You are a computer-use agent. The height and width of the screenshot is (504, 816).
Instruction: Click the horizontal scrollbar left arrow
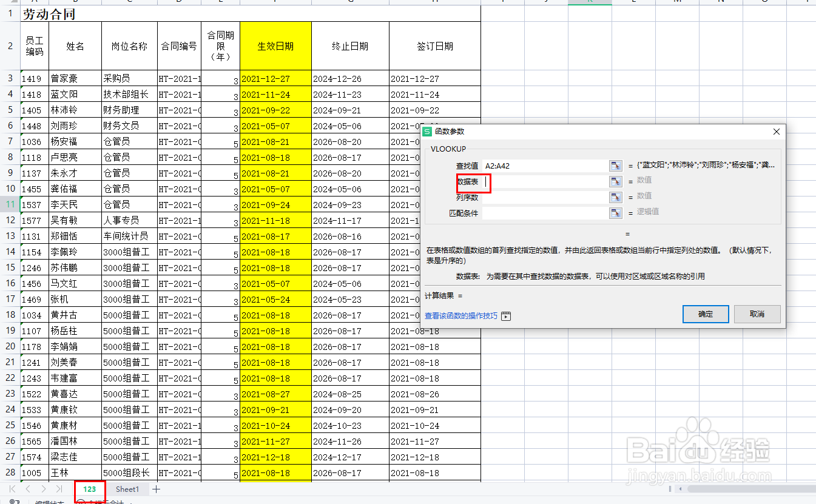coord(681,489)
